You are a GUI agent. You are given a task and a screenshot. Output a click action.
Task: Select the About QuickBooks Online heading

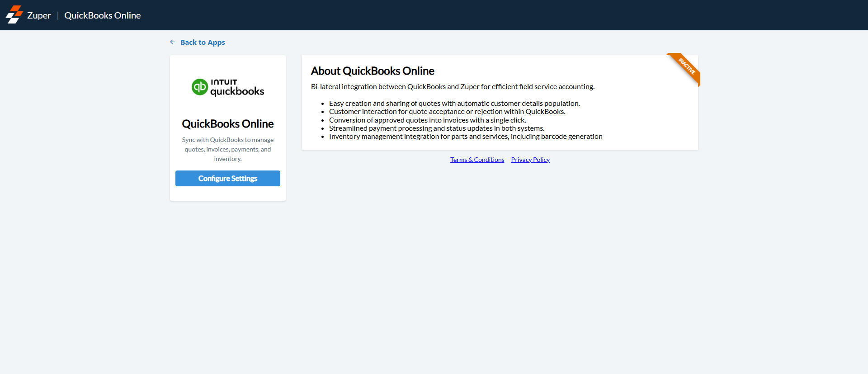click(373, 71)
